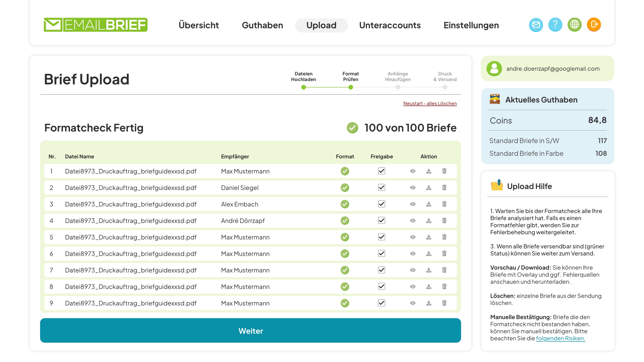Download the letter in row 8
The height and width of the screenshot is (362, 644).
[x=429, y=287]
